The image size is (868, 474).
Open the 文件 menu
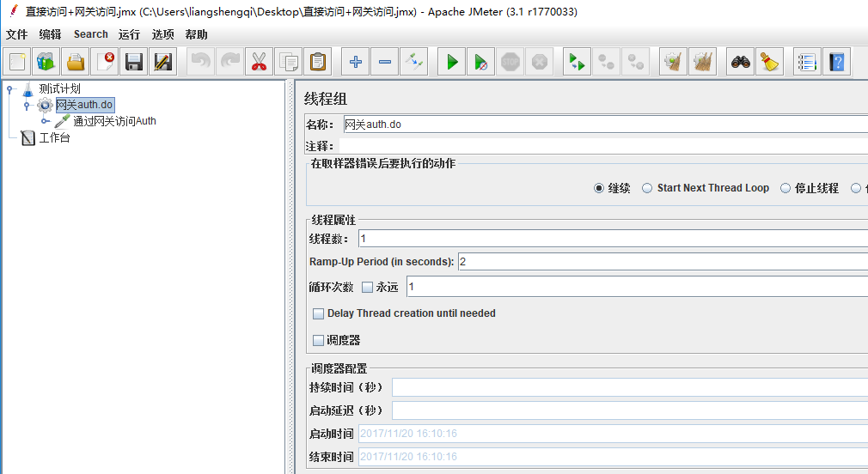click(16, 34)
